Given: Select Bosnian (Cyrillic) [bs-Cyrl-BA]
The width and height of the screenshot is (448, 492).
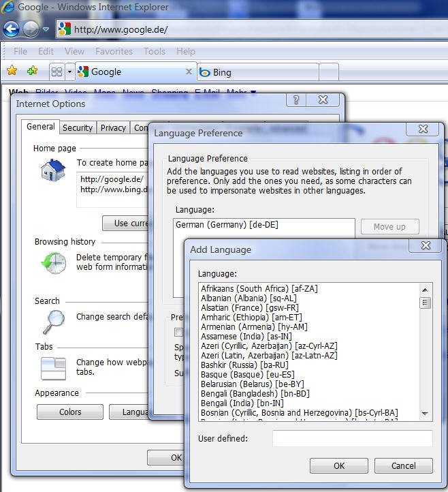Looking at the screenshot, I should [x=300, y=413].
